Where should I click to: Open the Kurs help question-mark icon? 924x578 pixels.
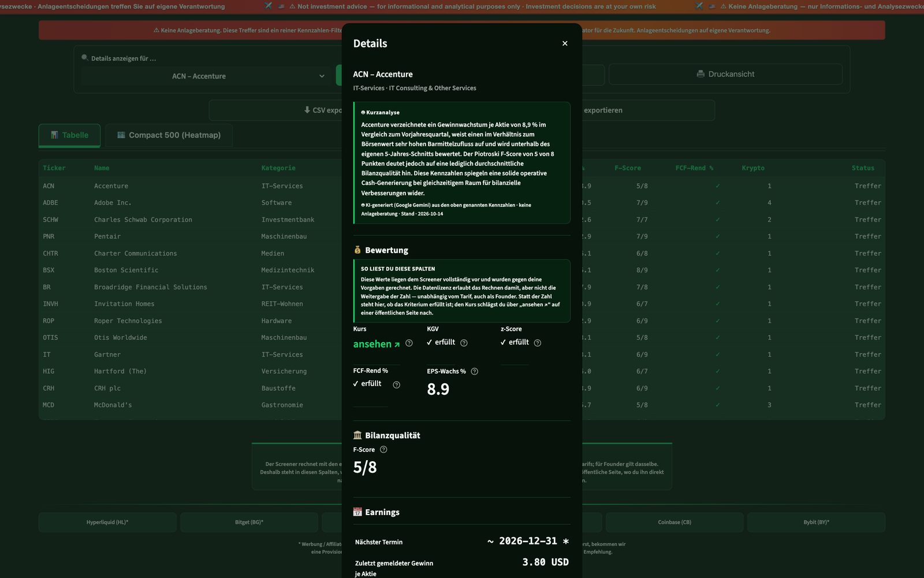409,343
